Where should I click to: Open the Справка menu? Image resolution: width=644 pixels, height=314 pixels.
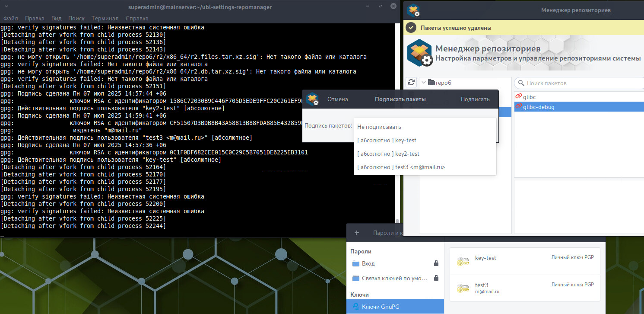(137, 19)
